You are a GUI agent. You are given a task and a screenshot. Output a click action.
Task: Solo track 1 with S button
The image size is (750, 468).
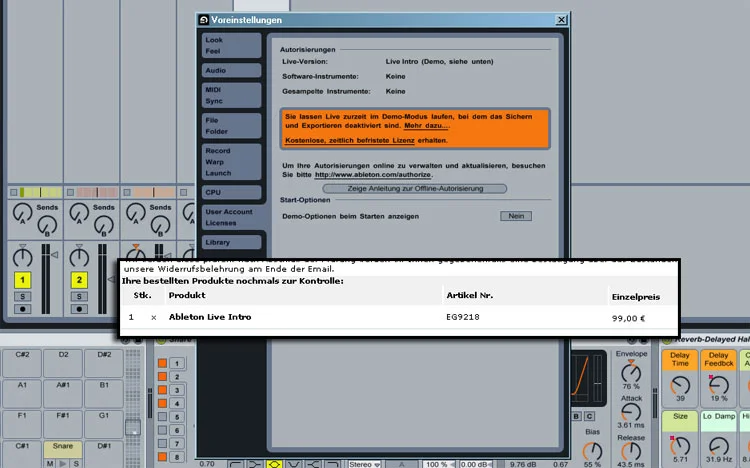point(23,297)
